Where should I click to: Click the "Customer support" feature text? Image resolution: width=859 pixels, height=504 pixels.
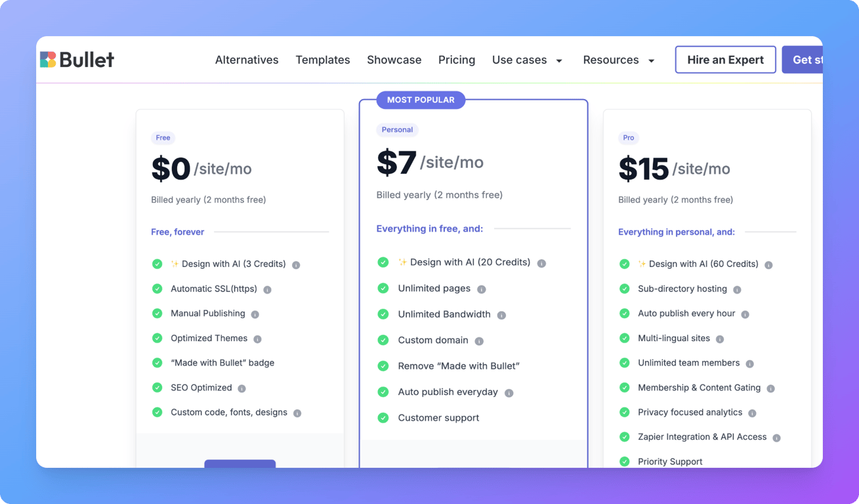click(x=438, y=417)
